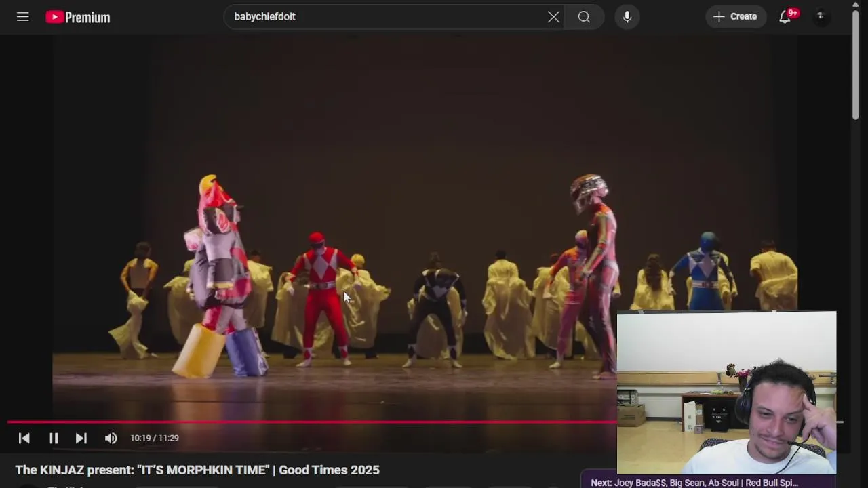The width and height of the screenshot is (868, 488).
Task: Click the 10:19 / 11:29 time display
Action: pos(155,438)
